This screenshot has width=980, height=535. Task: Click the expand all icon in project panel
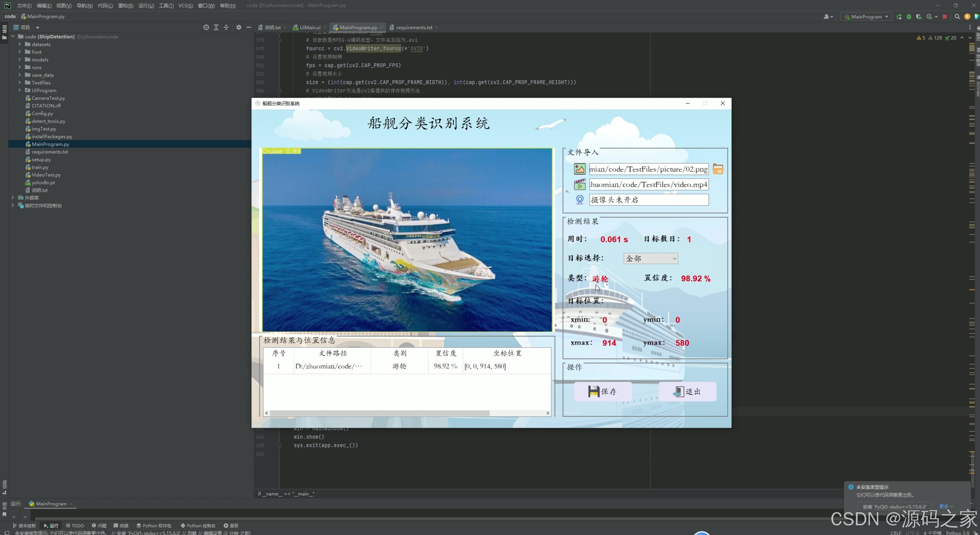tap(216, 27)
